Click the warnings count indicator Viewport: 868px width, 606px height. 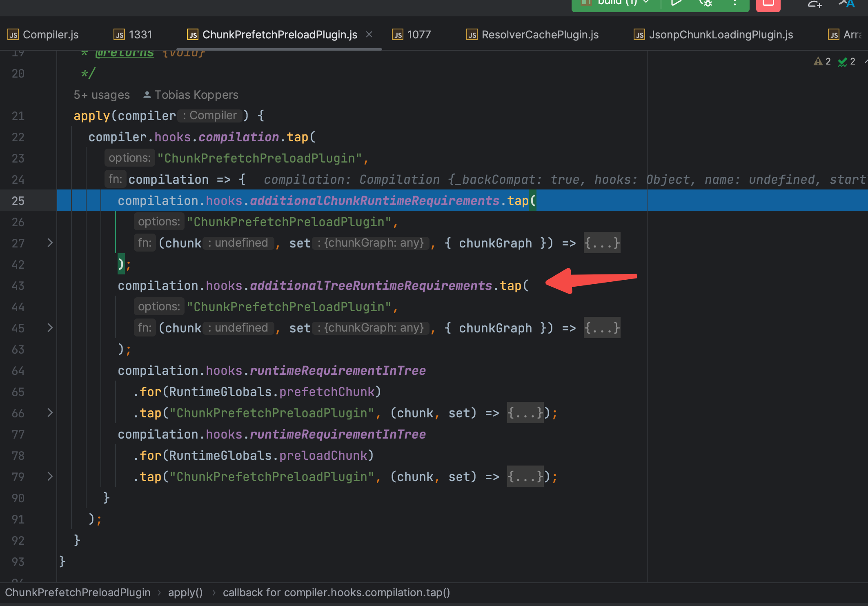coord(822,61)
